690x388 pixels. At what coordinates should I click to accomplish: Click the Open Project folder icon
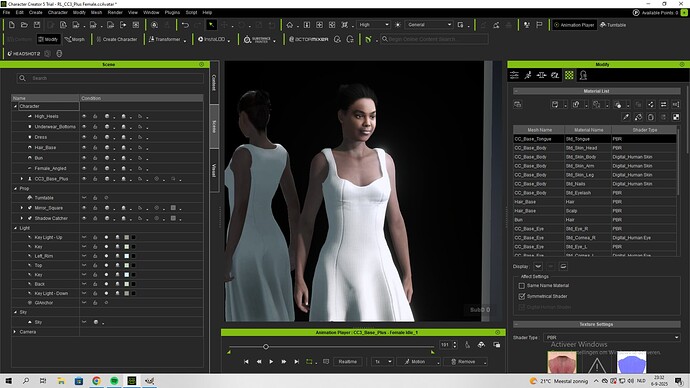[25, 25]
